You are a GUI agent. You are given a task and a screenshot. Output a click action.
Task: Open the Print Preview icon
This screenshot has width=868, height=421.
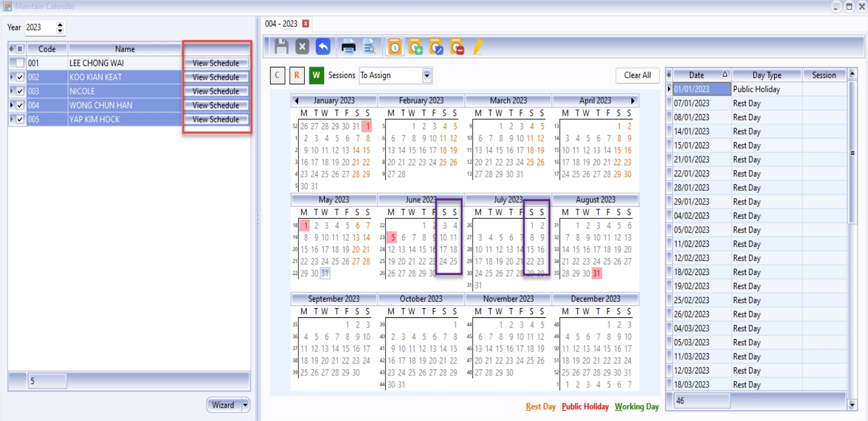coord(370,48)
